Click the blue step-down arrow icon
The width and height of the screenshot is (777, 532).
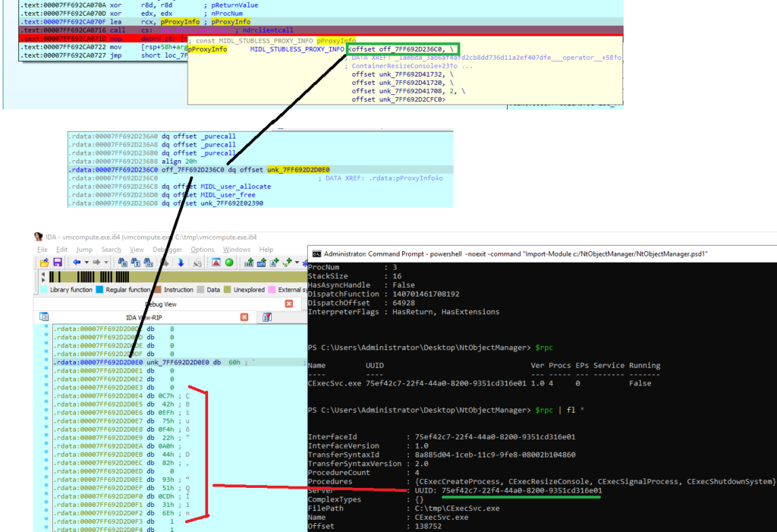coord(181,262)
